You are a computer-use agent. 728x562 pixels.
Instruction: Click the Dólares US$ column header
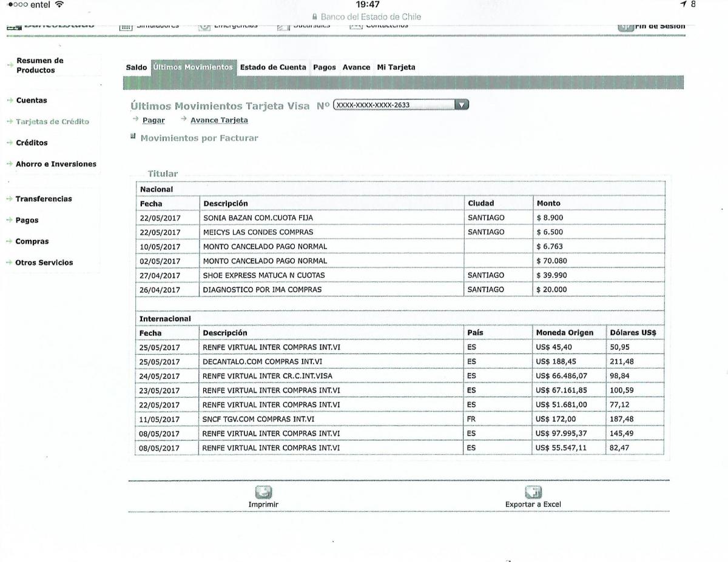(x=633, y=333)
